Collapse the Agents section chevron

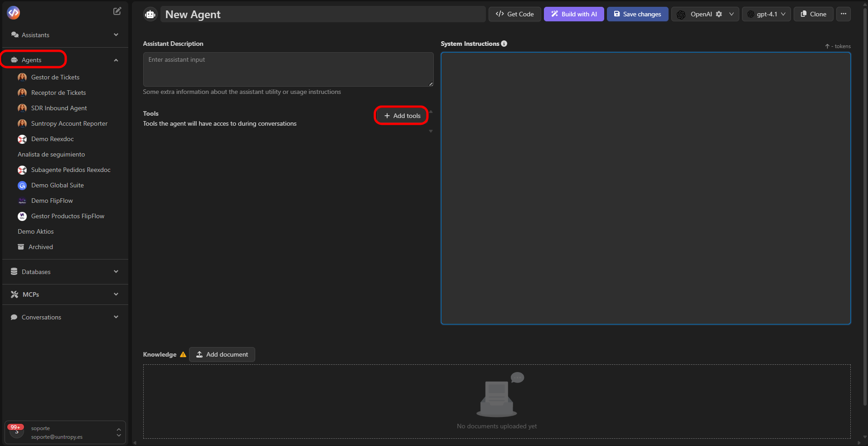point(116,60)
